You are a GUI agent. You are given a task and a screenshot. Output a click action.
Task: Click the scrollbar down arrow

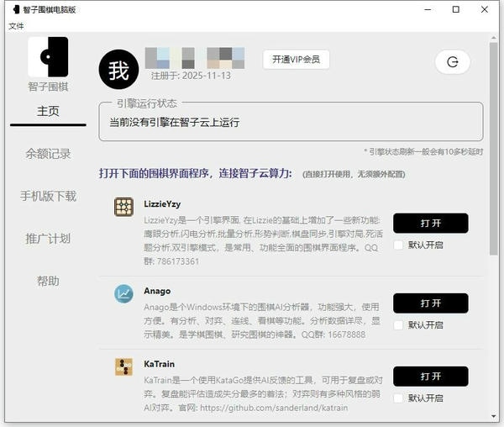493,416
